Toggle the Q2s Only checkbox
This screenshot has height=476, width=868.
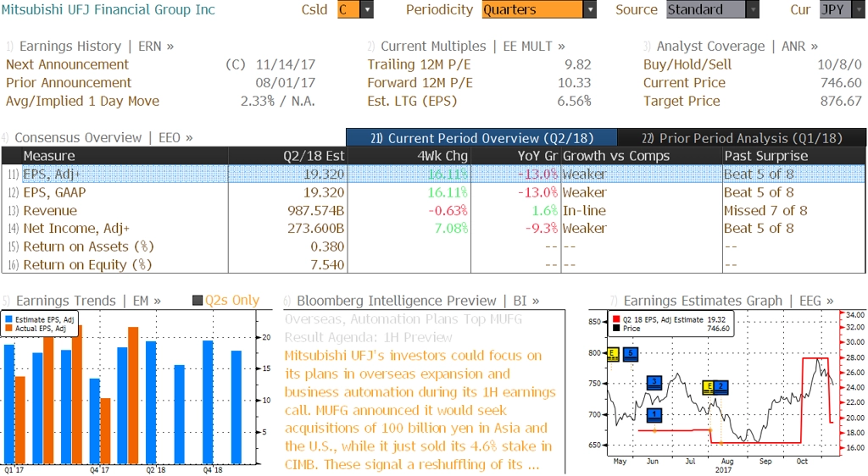[x=197, y=301]
